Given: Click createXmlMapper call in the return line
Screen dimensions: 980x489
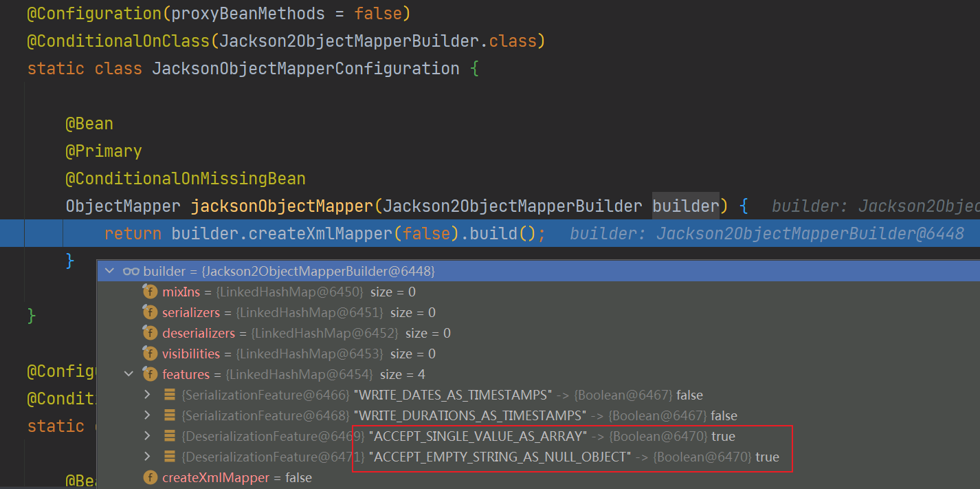Looking at the screenshot, I should 320,234.
